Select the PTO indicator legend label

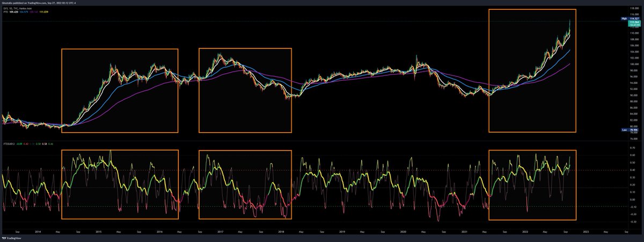6,12
